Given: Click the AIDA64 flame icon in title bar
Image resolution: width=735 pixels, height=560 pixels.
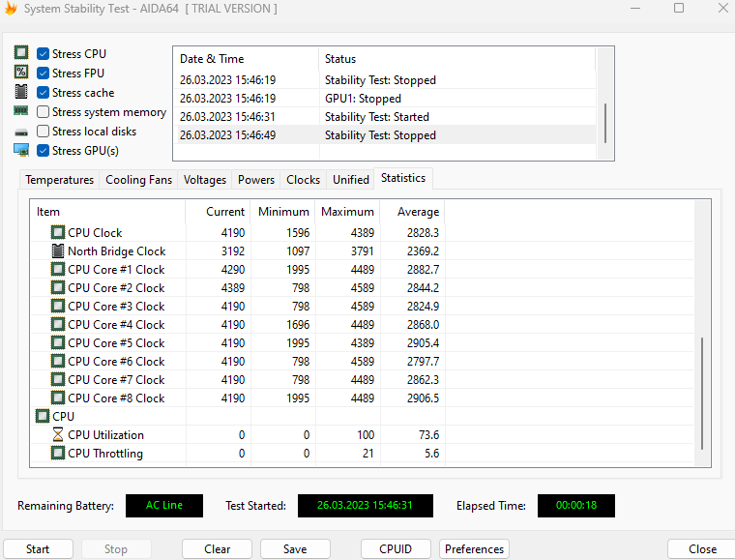Looking at the screenshot, I should click(11, 9).
